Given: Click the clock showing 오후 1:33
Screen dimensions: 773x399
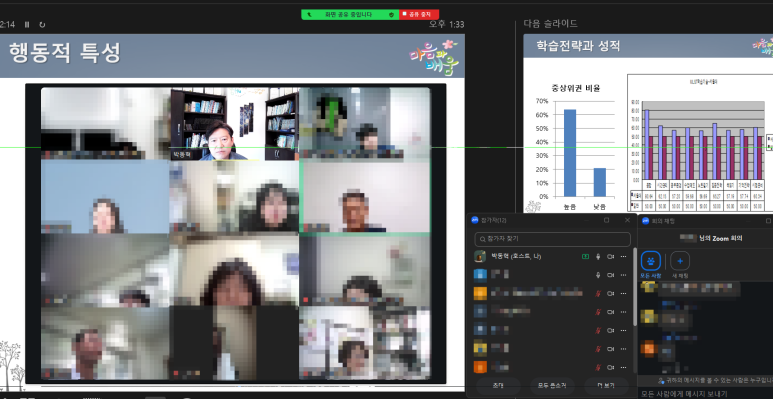Looking at the screenshot, I should click(x=446, y=24).
